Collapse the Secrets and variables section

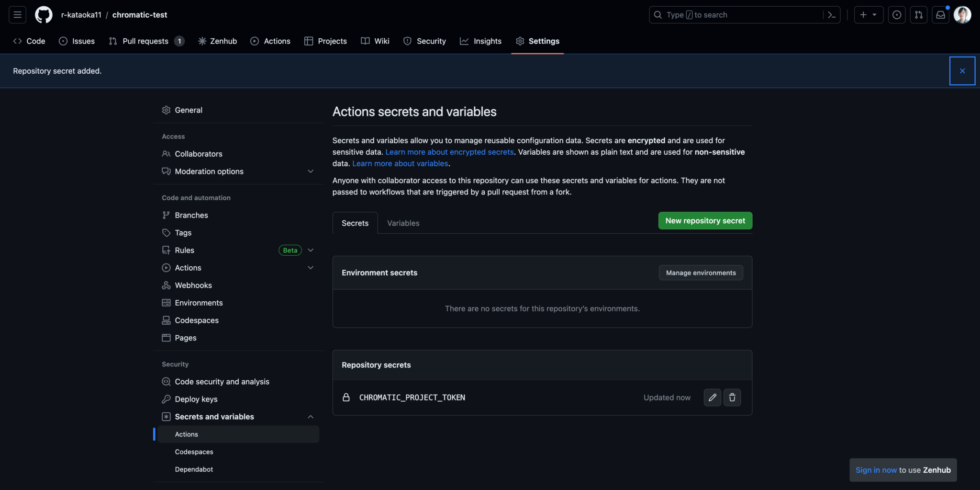(x=311, y=417)
